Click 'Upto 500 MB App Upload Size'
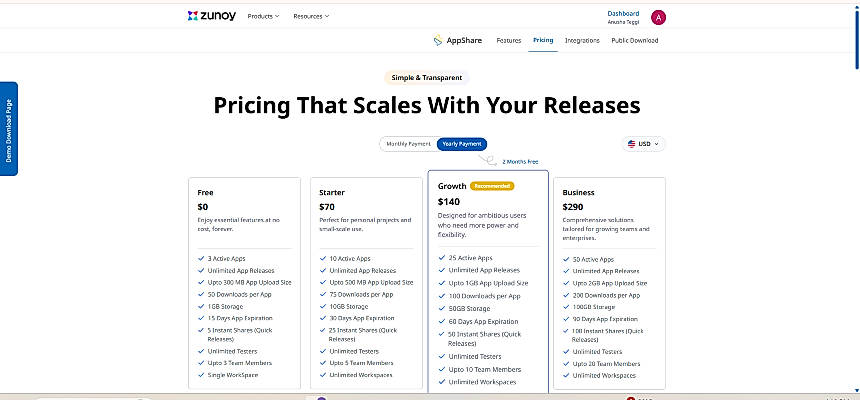This screenshot has height=400, width=860. pos(371,283)
